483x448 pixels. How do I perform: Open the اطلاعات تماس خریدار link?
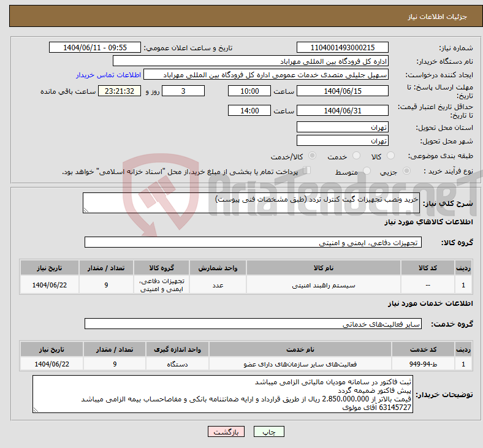pos(108,75)
